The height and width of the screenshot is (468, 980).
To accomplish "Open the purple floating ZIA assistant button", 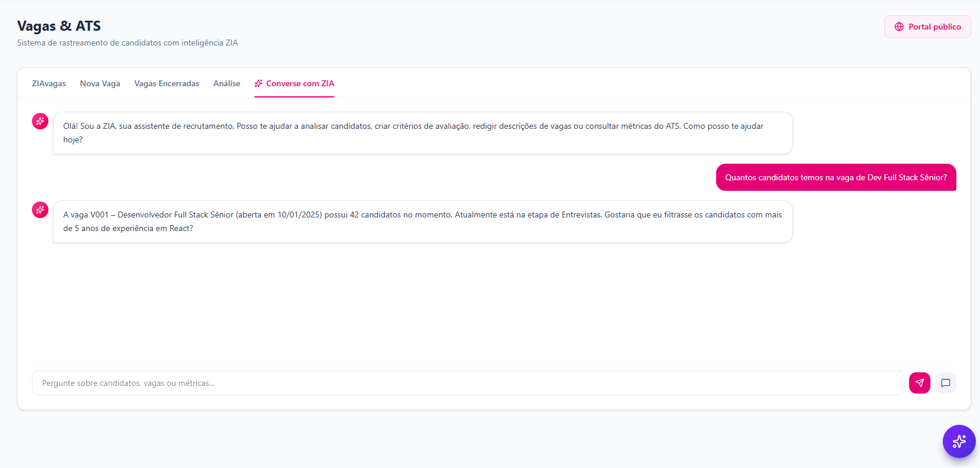I will click(959, 441).
